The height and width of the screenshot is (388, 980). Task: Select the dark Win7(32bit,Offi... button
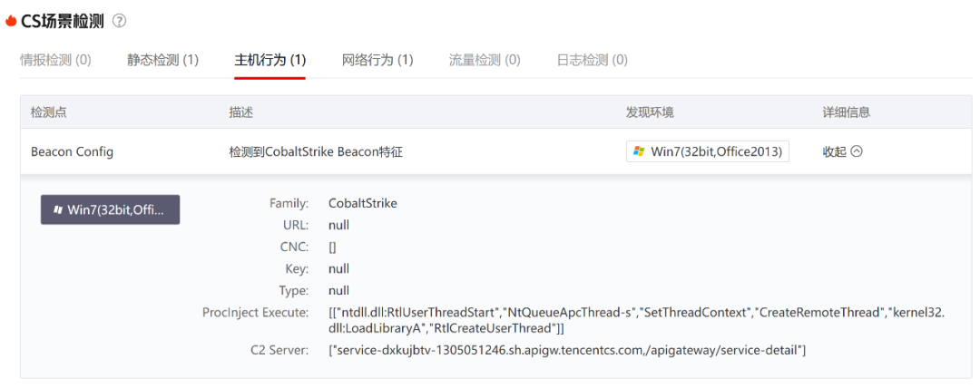point(110,210)
